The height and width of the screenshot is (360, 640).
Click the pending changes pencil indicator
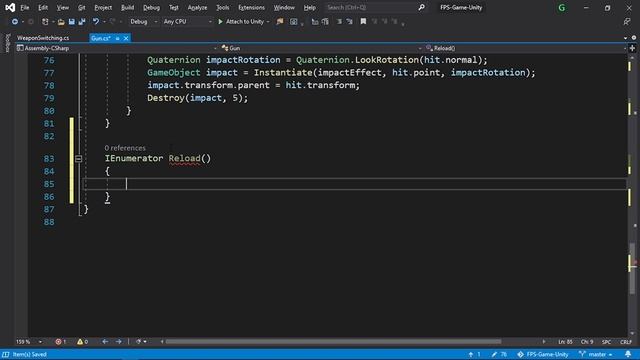coord(499,354)
